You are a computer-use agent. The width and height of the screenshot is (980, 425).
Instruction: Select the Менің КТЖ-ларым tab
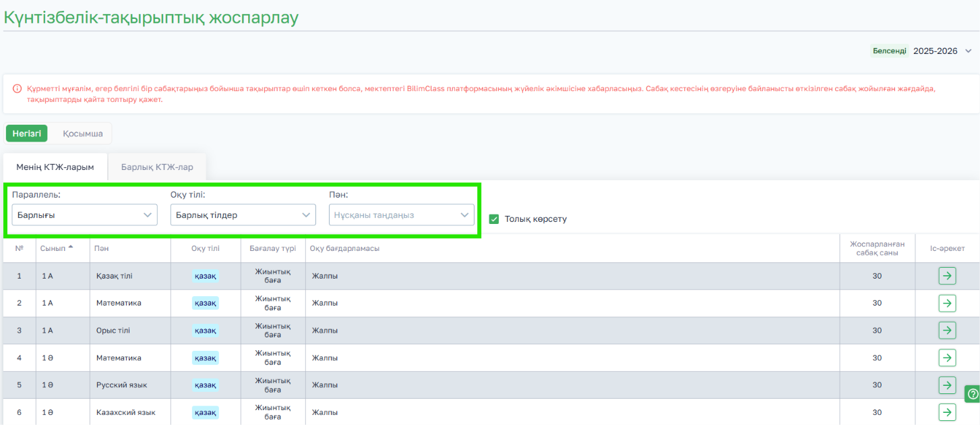click(x=55, y=167)
